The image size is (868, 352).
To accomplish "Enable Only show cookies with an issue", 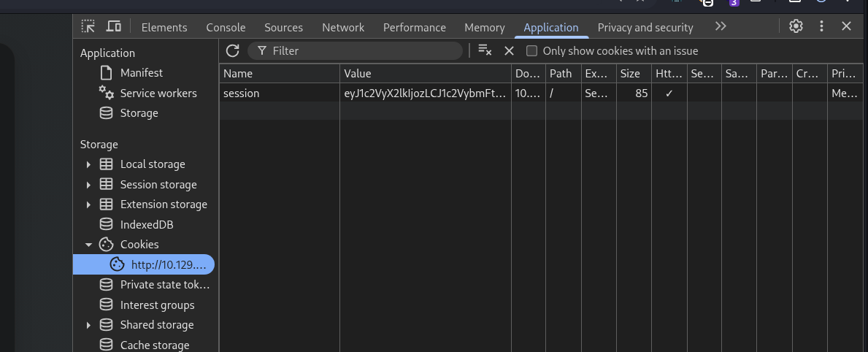I will tap(532, 50).
